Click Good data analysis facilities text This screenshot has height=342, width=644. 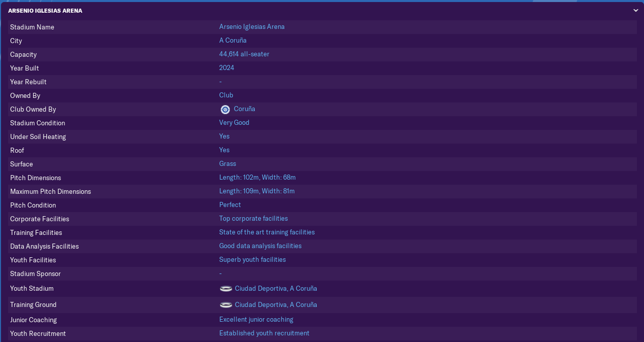point(260,246)
